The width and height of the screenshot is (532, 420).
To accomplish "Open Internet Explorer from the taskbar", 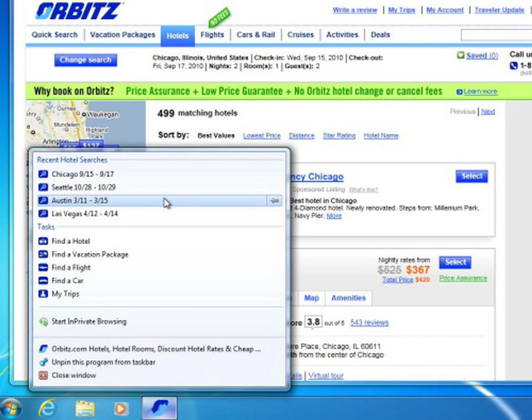I will [x=47, y=408].
